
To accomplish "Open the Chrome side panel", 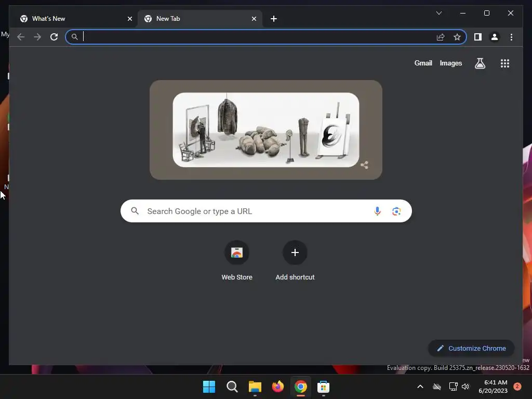I will (478, 37).
